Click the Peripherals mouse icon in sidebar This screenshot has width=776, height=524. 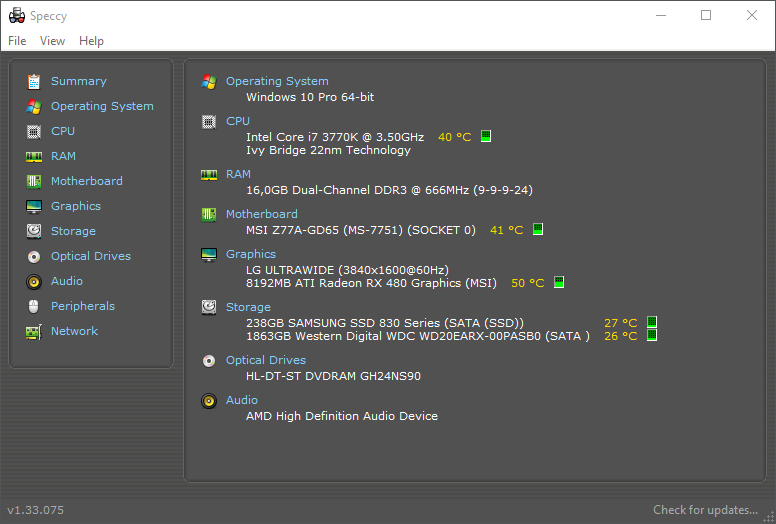pos(34,307)
